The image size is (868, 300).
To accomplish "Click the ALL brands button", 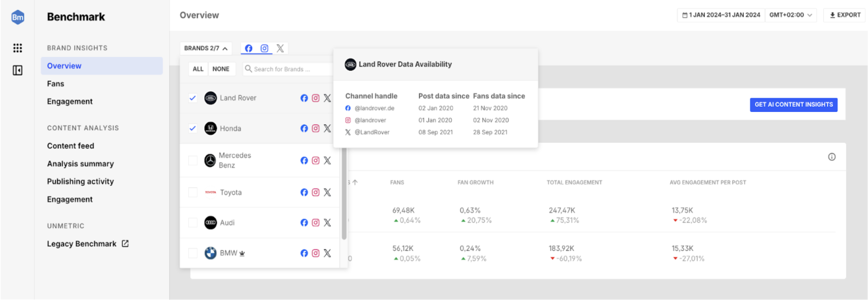I will [x=198, y=69].
